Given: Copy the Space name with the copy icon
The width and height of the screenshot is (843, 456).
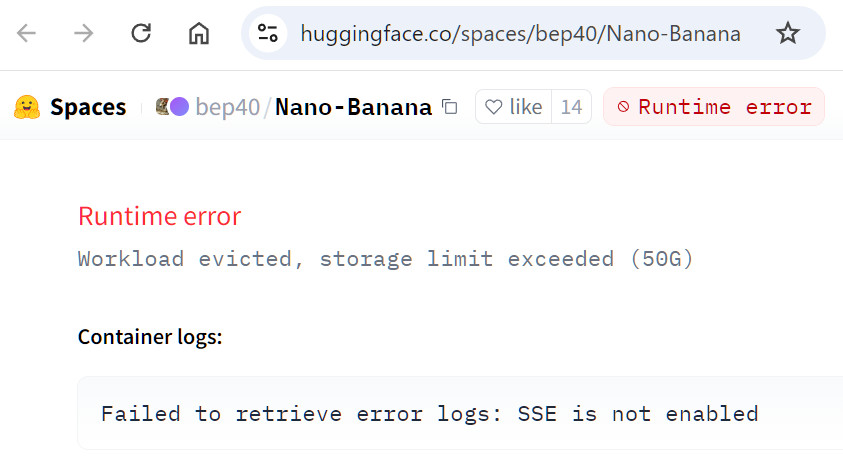Looking at the screenshot, I should coord(449,107).
